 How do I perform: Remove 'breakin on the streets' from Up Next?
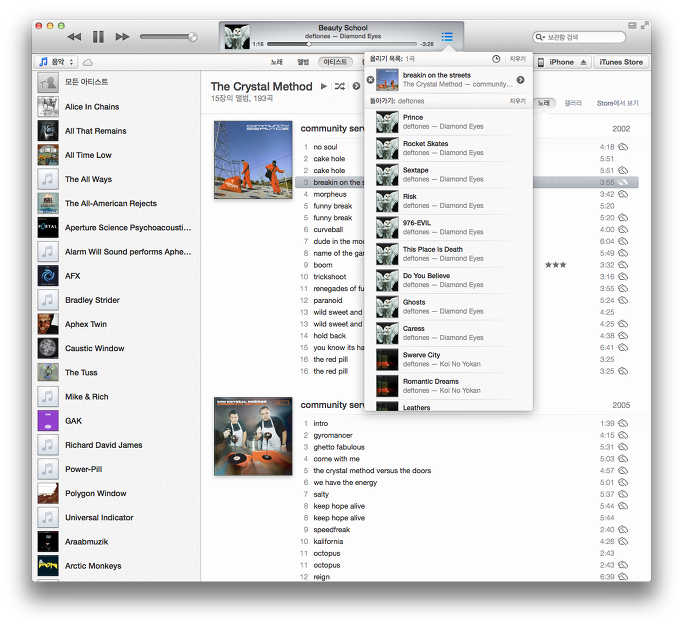(x=370, y=80)
